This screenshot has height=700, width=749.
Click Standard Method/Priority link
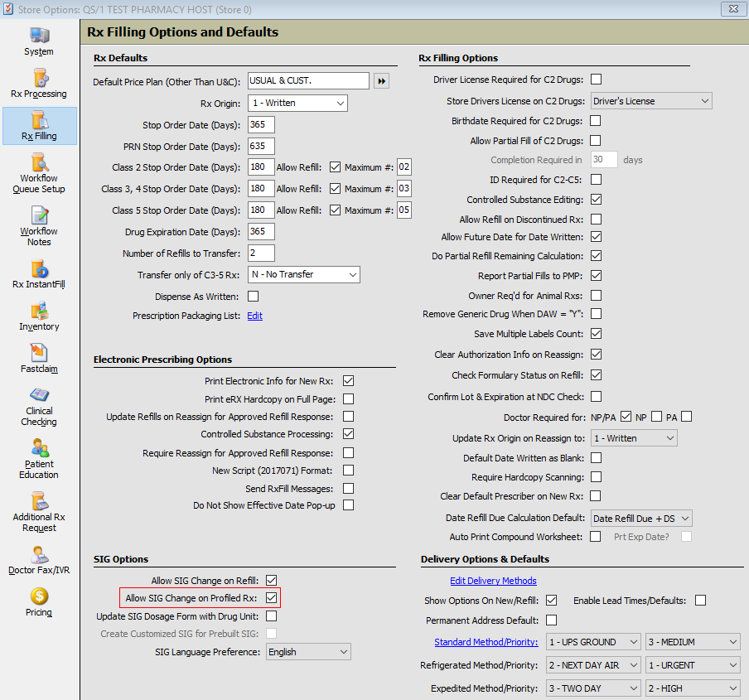(x=486, y=642)
